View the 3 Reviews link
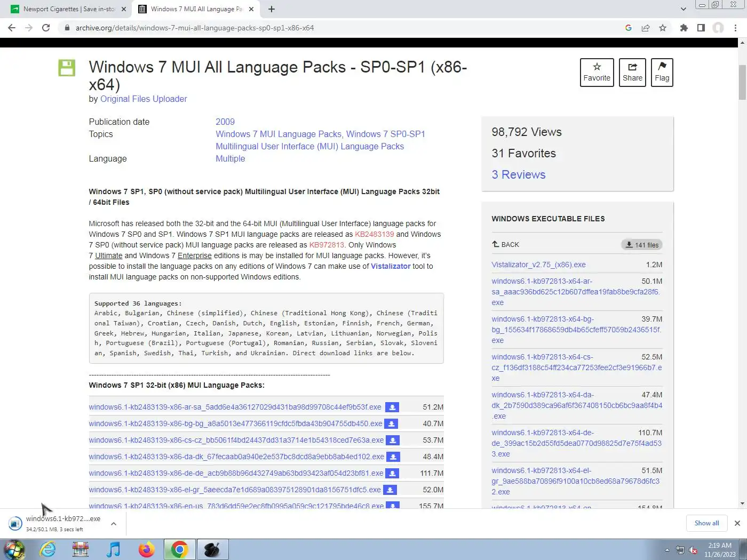 [x=519, y=174]
